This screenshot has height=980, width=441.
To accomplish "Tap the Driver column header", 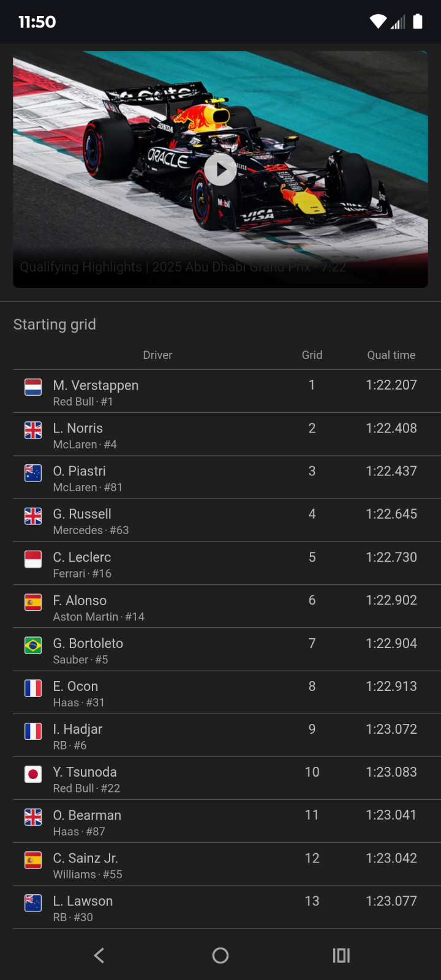I will point(157,355).
